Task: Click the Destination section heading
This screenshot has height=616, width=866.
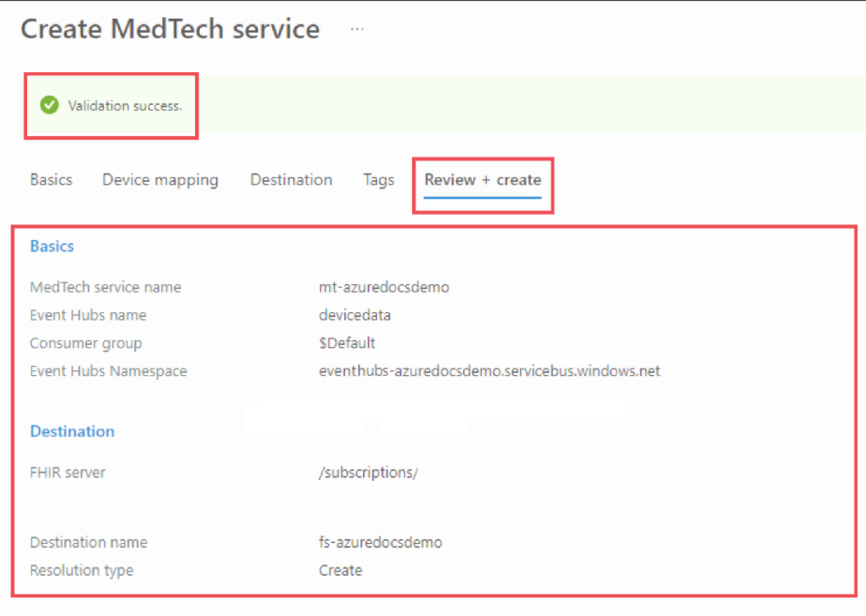Action: [x=72, y=432]
